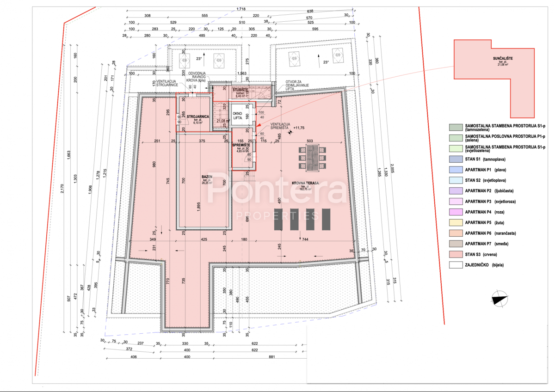Viewport: 555px width, 392px height.
Task: Click the leftmost dark sunbed rectangle
Action: click(279, 219)
